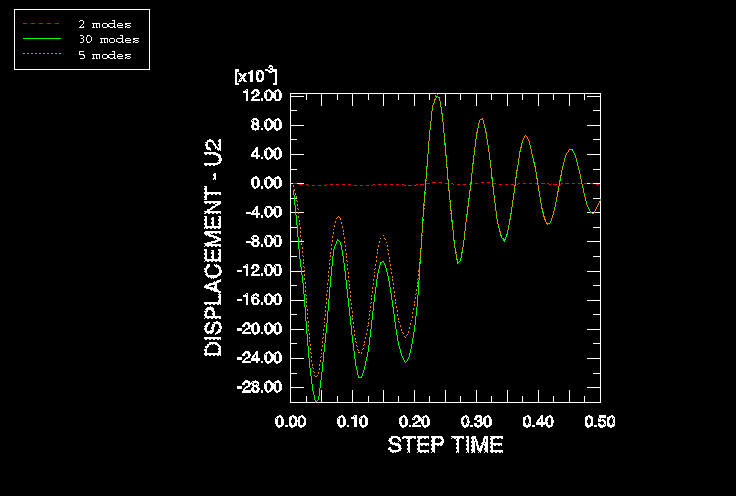Click the 0.30 tick on the time axis
The image size is (736, 496).
pos(476,422)
